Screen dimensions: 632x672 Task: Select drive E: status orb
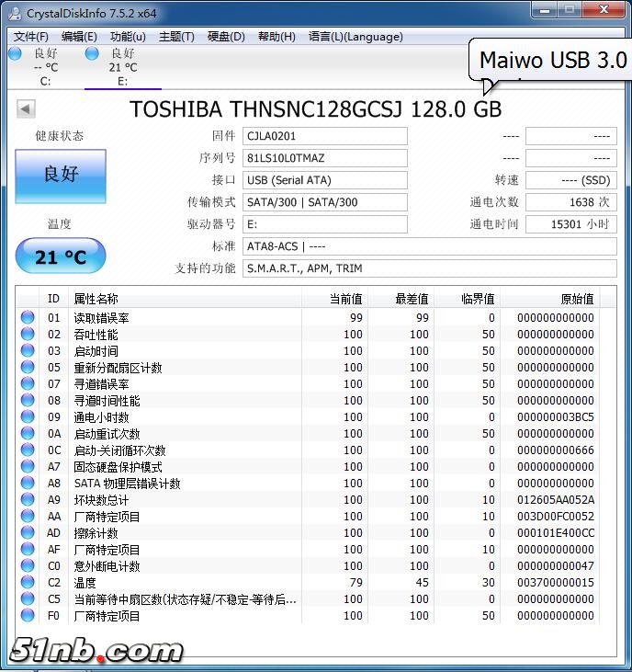(x=92, y=54)
